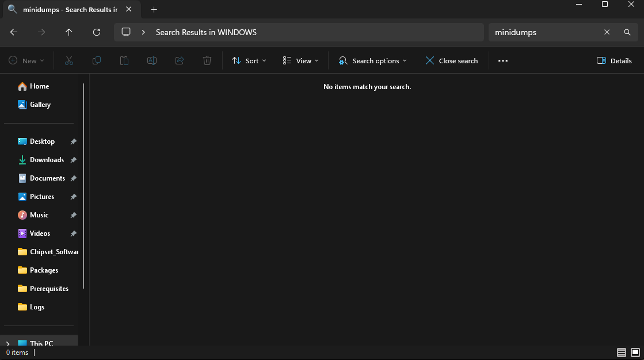This screenshot has width=644, height=360.
Task: Select the minidumps Search Results tab
Action: (x=71, y=9)
